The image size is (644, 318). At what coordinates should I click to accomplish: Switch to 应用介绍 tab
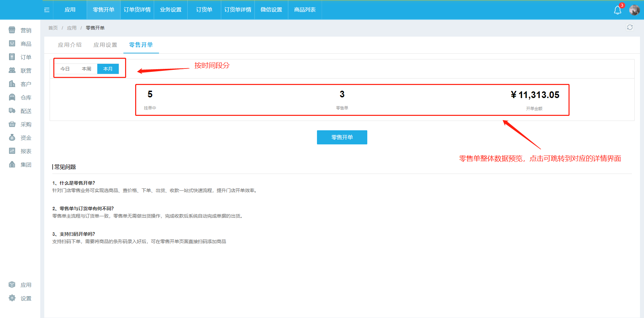pos(70,45)
